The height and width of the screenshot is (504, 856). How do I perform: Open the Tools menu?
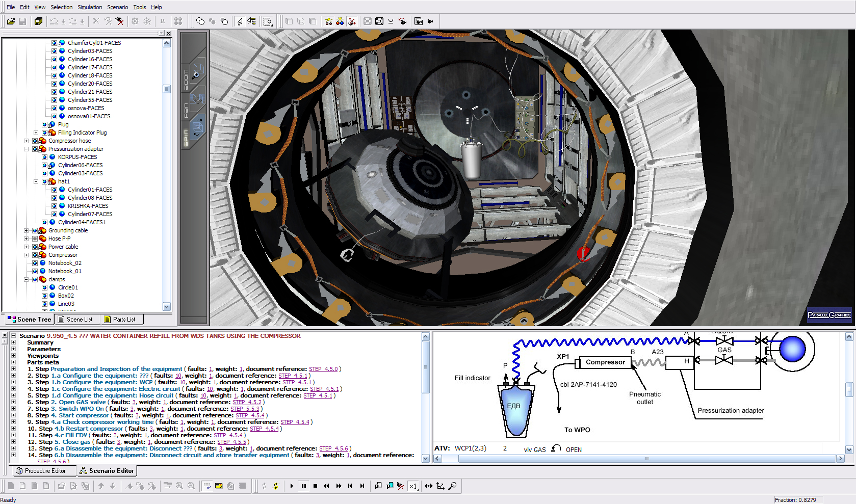click(x=140, y=7)
